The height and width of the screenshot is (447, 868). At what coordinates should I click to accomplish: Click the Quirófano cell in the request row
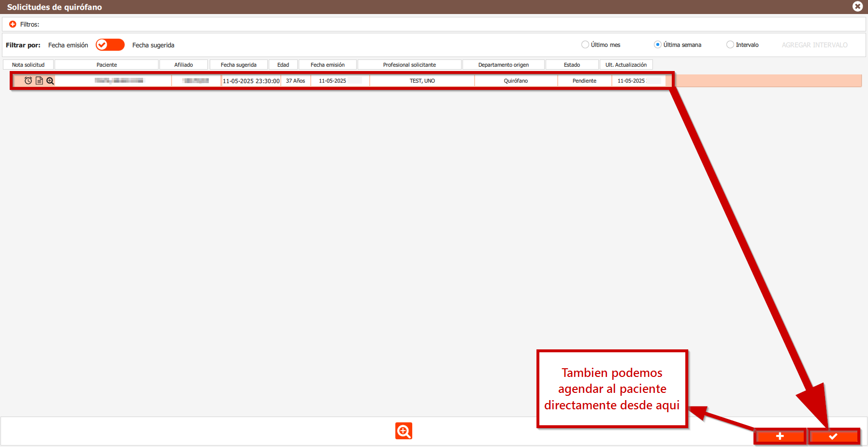click(516, 81)
